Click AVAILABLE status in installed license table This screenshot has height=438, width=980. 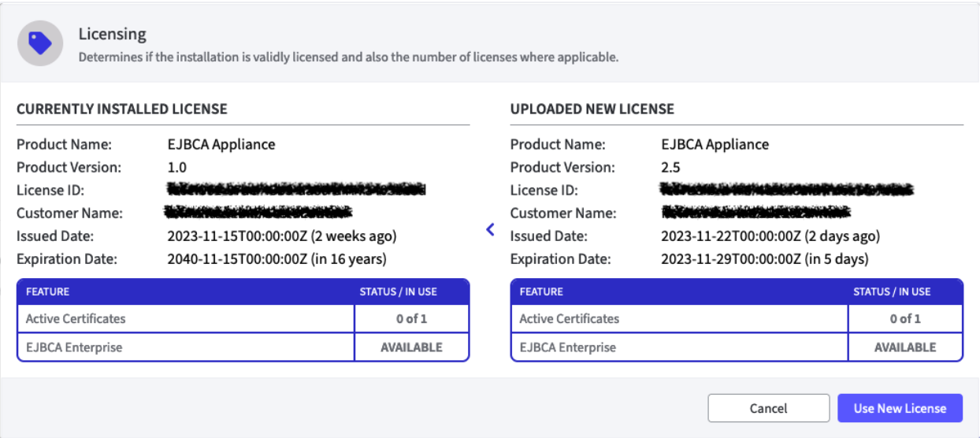(412, 347)
